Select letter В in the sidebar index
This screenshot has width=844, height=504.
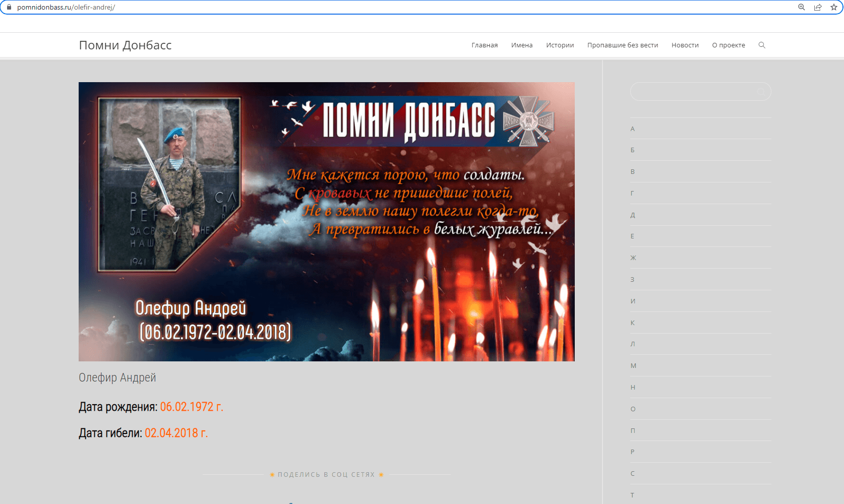632,172
